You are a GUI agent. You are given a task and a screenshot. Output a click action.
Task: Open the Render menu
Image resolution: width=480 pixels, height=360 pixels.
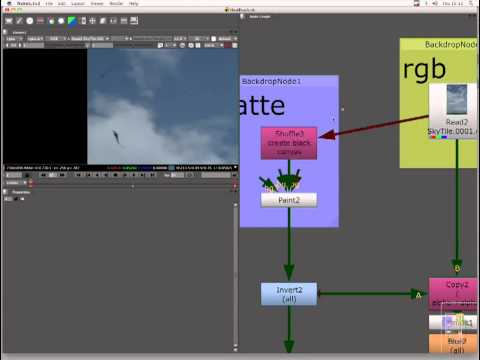click(116, 4)
